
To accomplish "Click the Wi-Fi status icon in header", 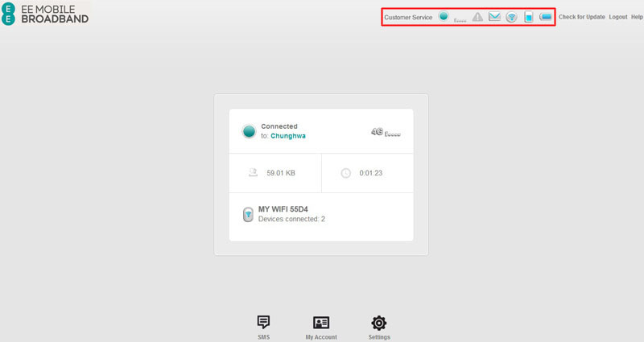I will pyautogui.click(x=511, y=17).
